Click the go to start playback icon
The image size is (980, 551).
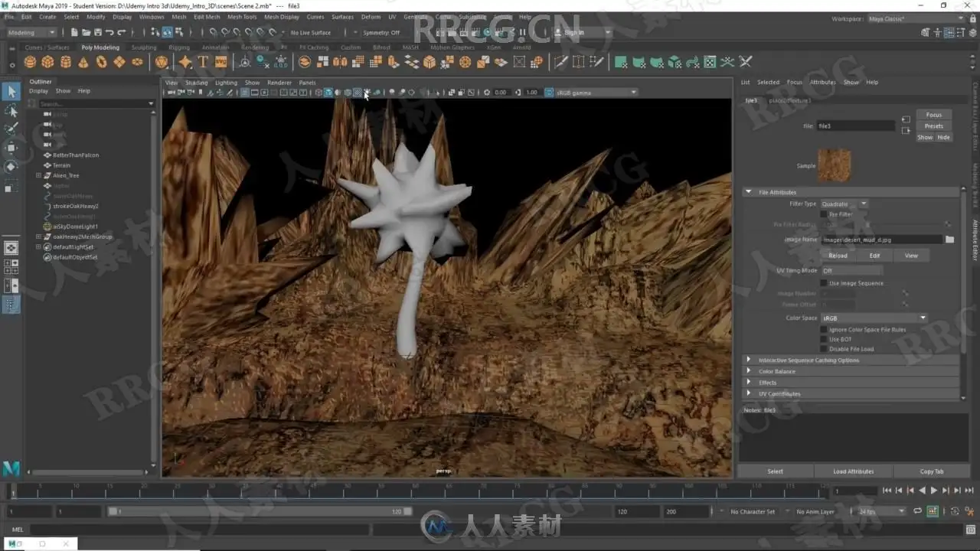(x=887, y=491)
